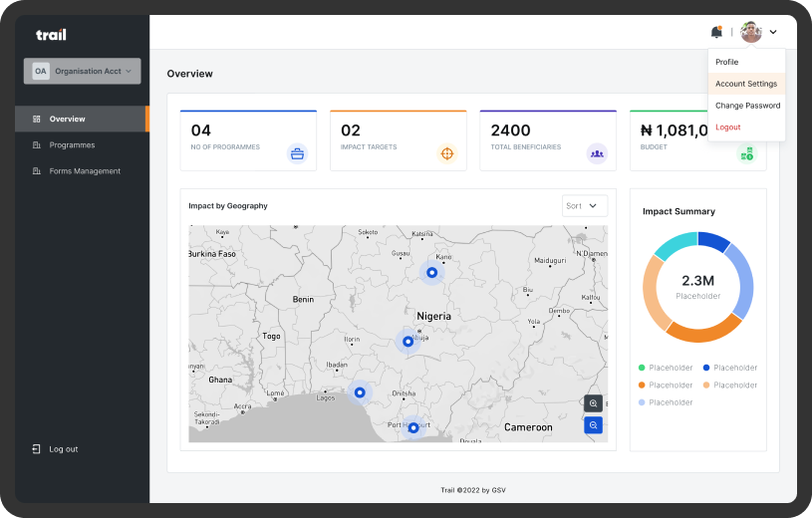The height and width of the screenshot is (518, 812).
Task: Click the target icon on impact targets card
Action: 446,153
